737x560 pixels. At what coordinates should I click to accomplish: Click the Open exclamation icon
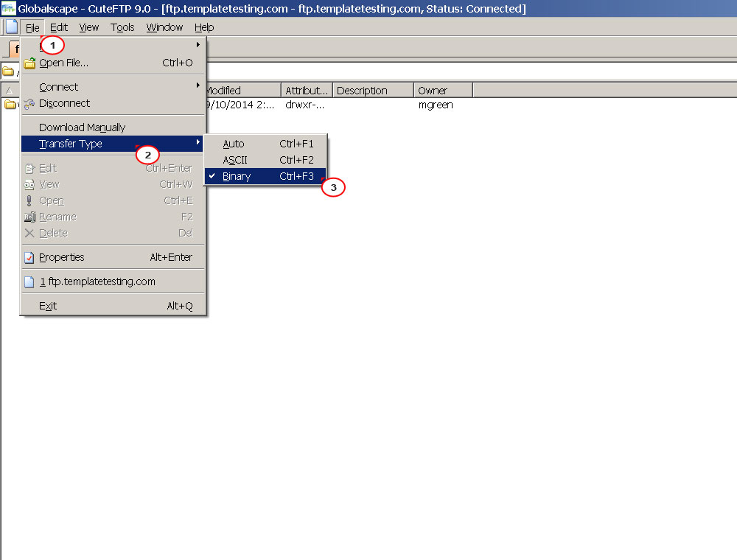tap(29, 200)
